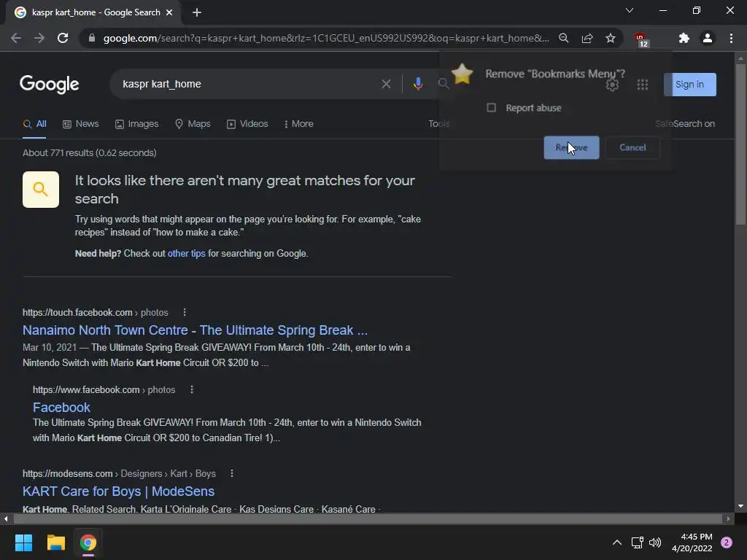Image resolution: width=747 pixels, height=560 pixels.
Task: Sign in to Google account
Action: 690,85
